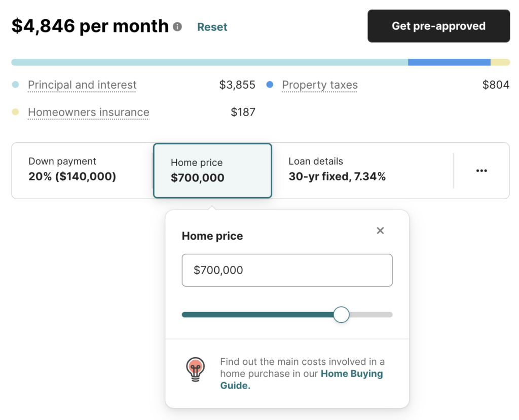
Task: Click the blue property taxes bar segment
Action: pyautogui.click(x=449, y=62)
